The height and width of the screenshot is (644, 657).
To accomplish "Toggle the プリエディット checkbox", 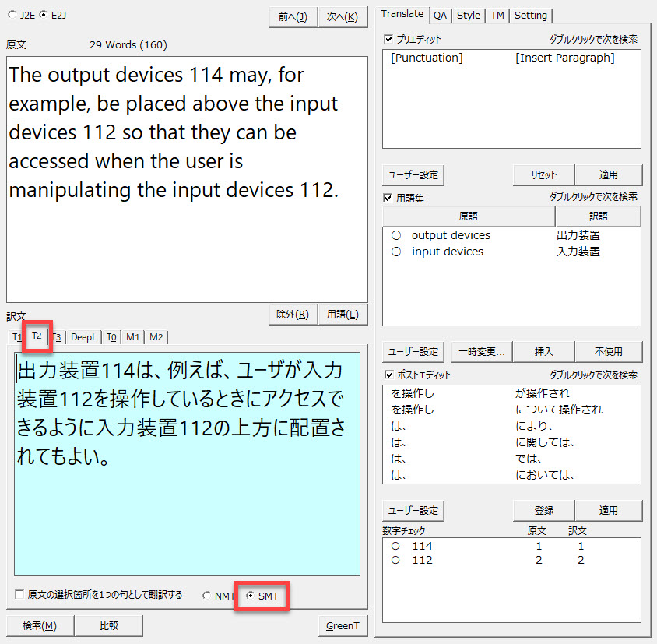I will 389,39.
